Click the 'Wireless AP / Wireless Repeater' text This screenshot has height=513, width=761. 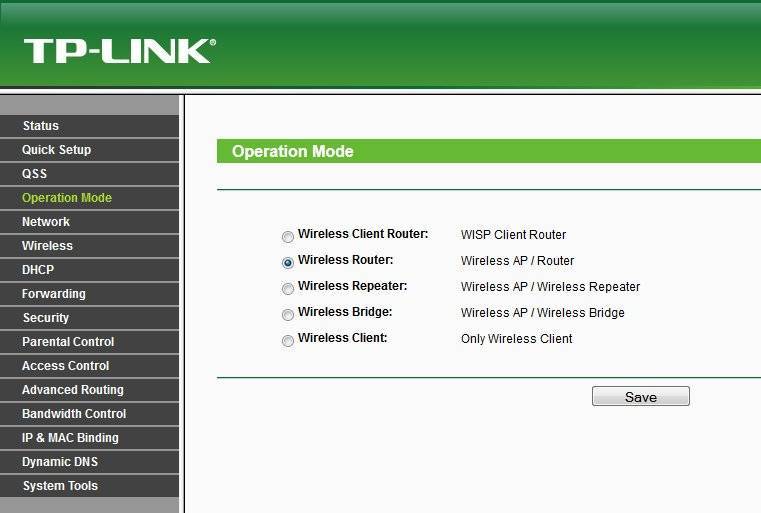pos(550,287)
